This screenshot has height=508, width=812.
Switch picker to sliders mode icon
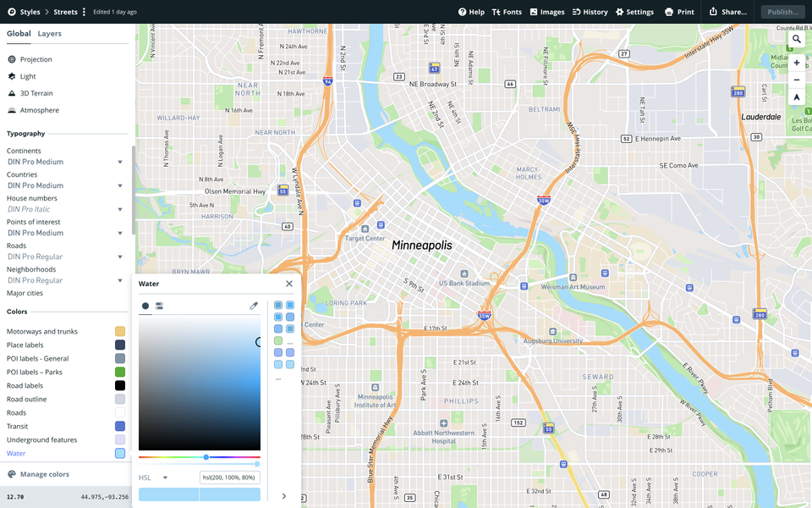[159, 306]
